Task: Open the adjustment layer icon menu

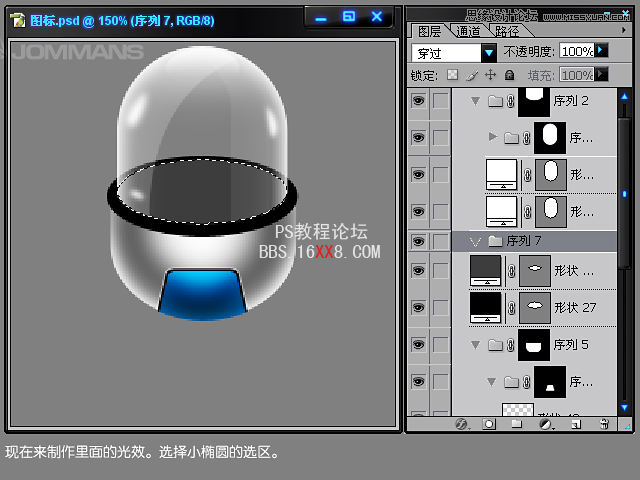Action: point(545,424)
